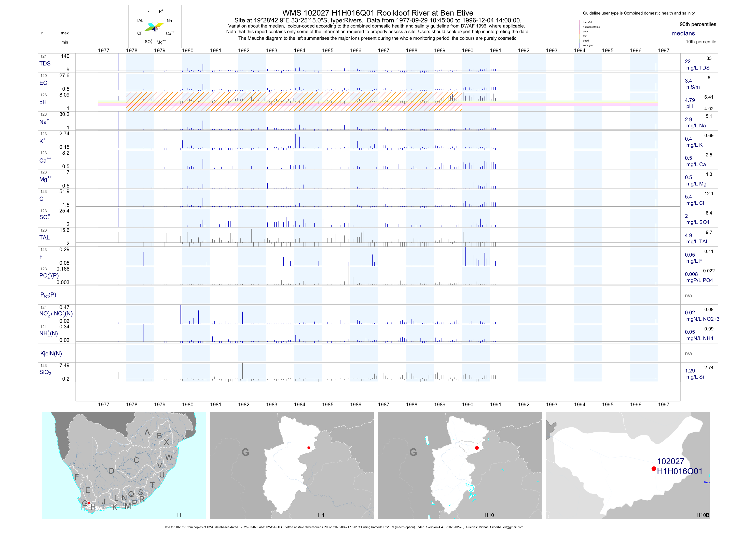Select the pH parameter row label
This screenshot has width=756, height=535.
[x=43, y=102]
